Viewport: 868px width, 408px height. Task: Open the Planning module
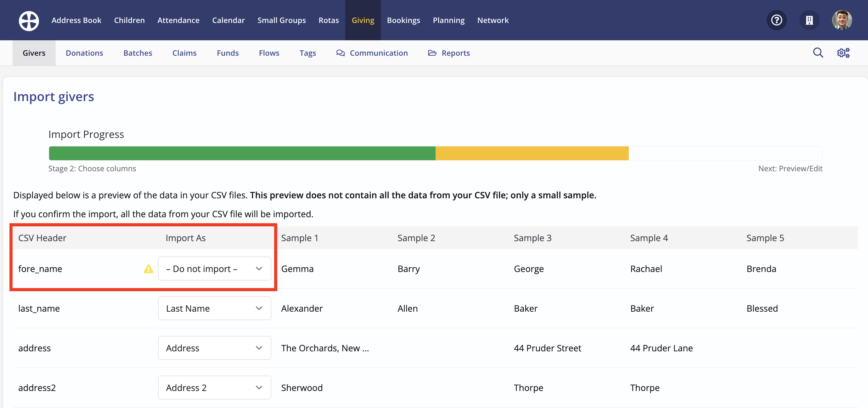[448, 20]
